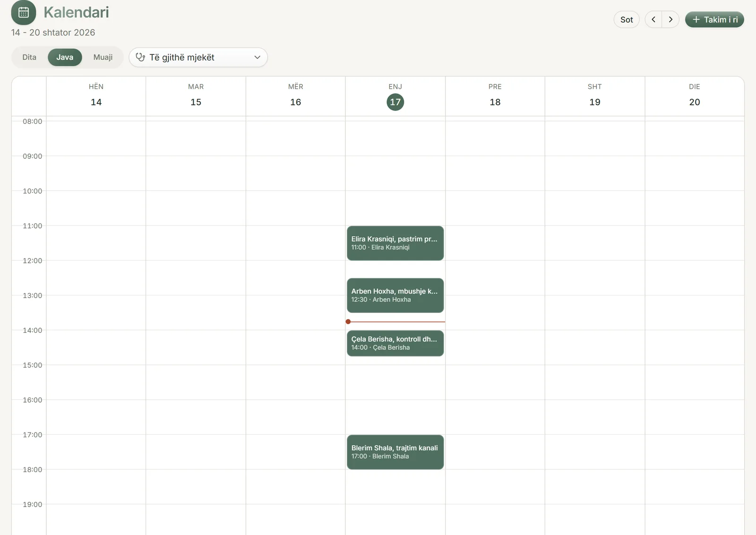Click the red current-time marker dot
The height and width of the screenshot is (535, 756).
[348, 322]
